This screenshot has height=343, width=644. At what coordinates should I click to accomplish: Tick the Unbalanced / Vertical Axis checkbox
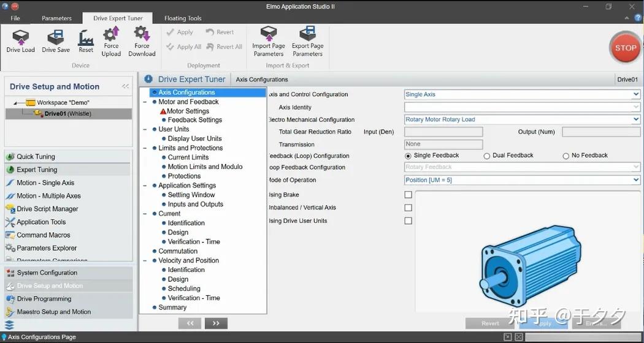click(408, 208)
